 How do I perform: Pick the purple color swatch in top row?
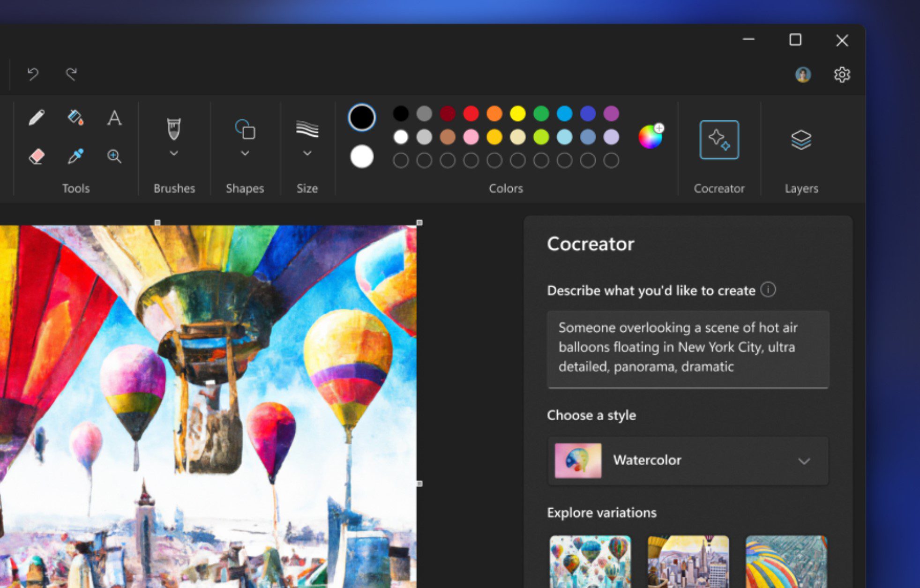click(611, 113)
